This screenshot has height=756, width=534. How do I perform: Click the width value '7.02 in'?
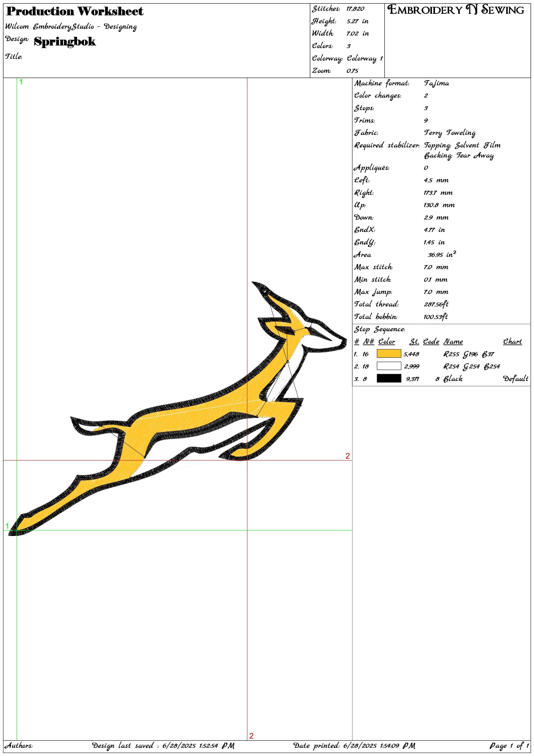point(358,34)
